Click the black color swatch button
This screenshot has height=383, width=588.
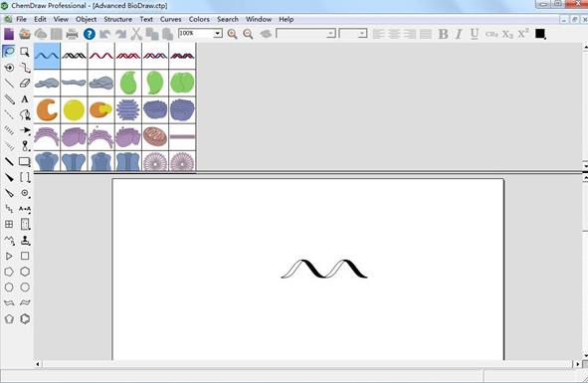[x=540, y=34]
